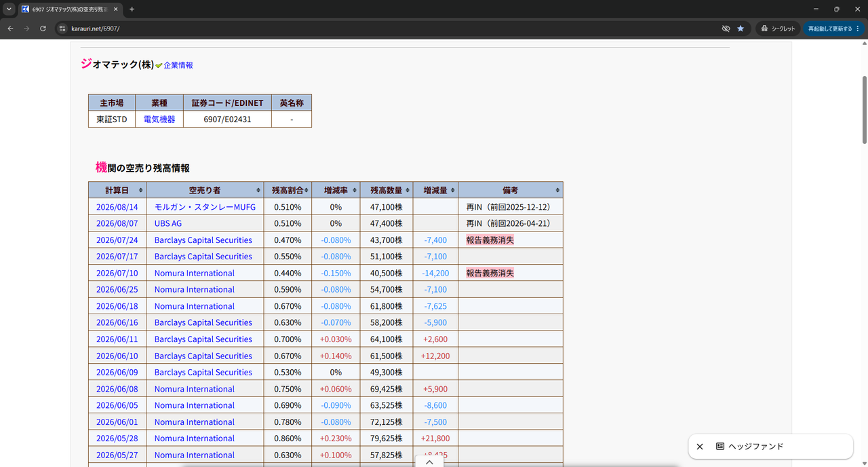This screenshot has height=467, width=868.
Task: Click 報告義務消失 tag on 2026/07/24 row
Action: (490, 240)
